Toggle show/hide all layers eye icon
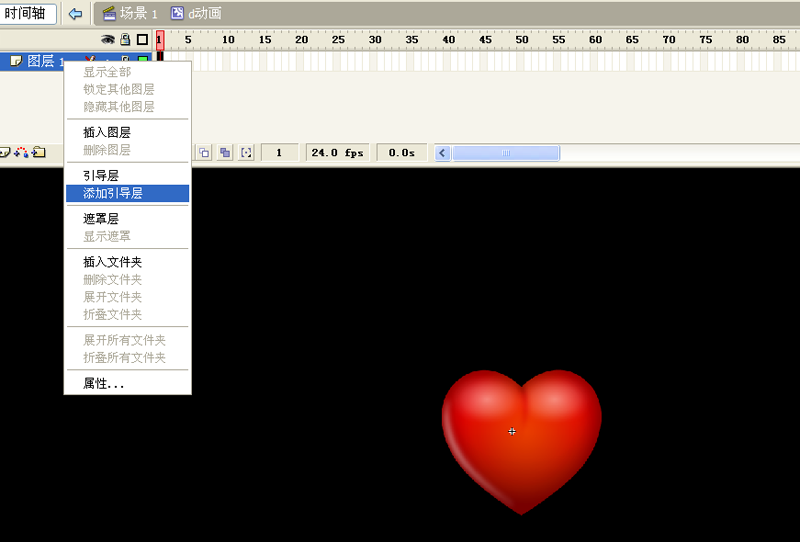 [108, 39]
